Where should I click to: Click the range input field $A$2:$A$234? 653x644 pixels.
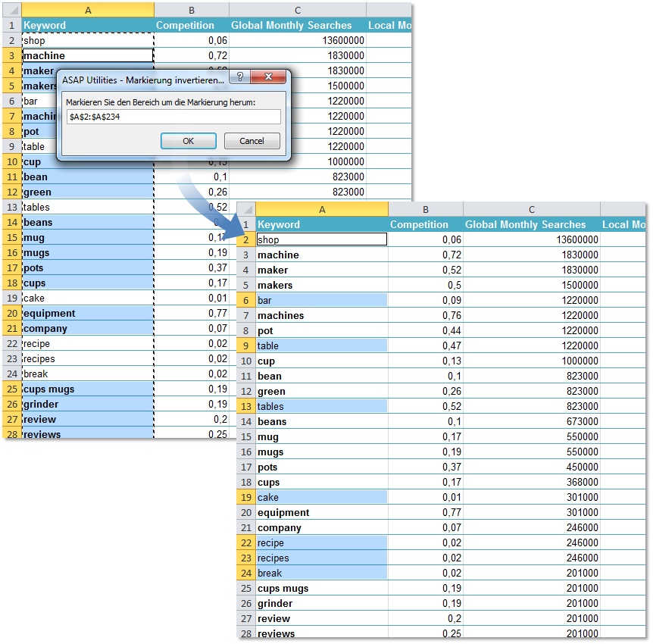pyautogui.click(x=173, y=117)
